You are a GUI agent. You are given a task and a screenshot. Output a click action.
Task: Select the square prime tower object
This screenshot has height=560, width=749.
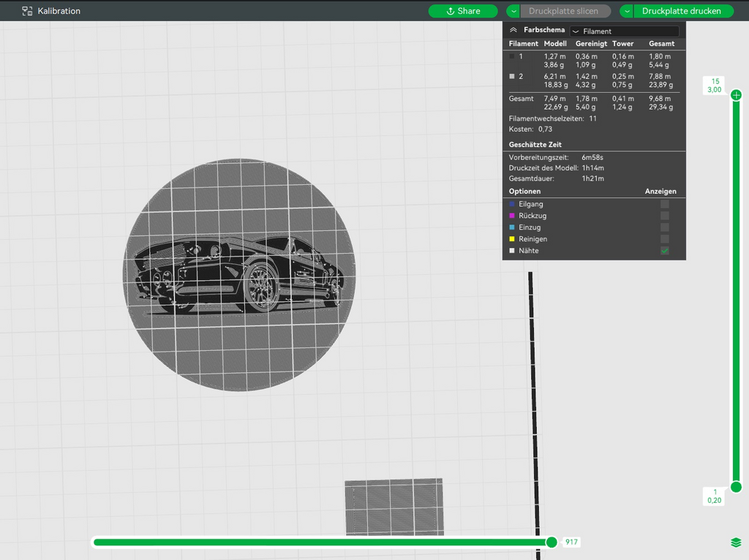(x=394, y=507)
